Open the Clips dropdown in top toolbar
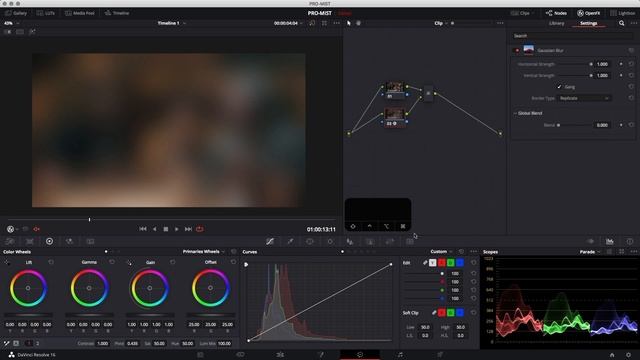The height and width of the screenshot is (360, 640). pos(522,13)
